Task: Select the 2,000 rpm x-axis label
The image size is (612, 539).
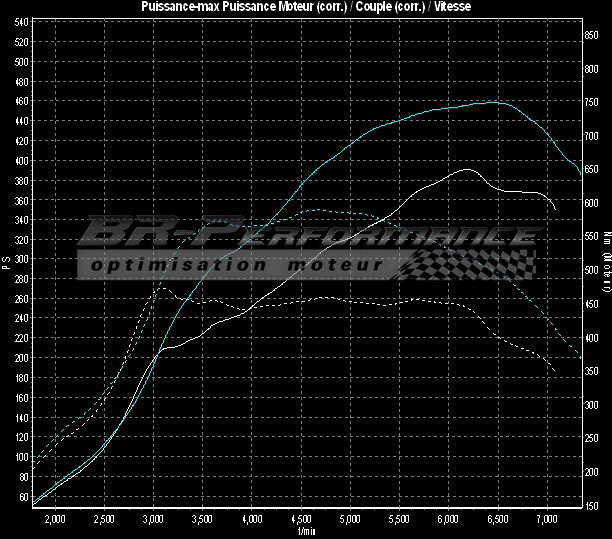Action: tap(55, 519)
